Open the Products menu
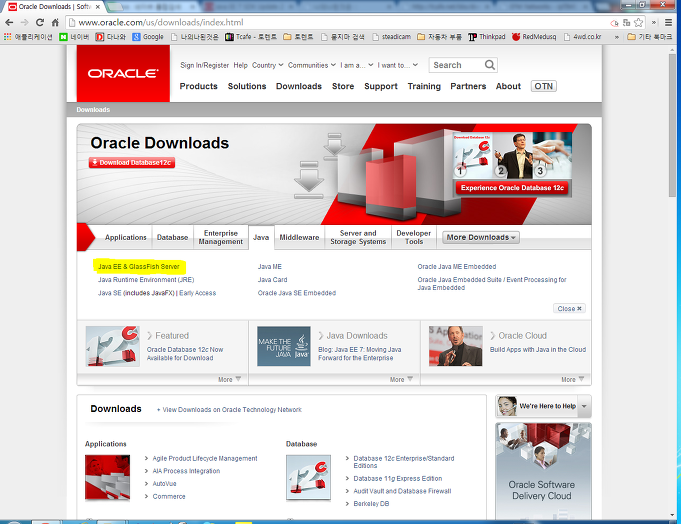The width and height of the screenshot is (681, 524). point(198,86)
